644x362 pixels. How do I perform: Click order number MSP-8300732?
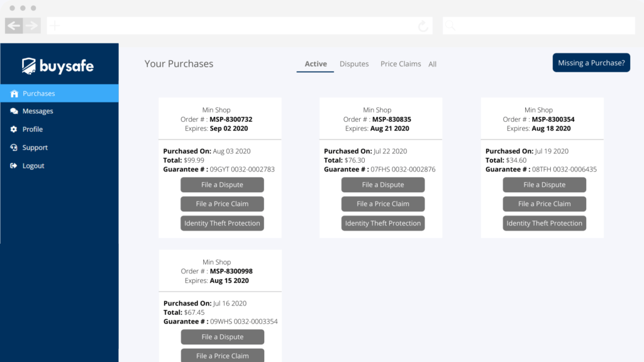tap(231, 119)
